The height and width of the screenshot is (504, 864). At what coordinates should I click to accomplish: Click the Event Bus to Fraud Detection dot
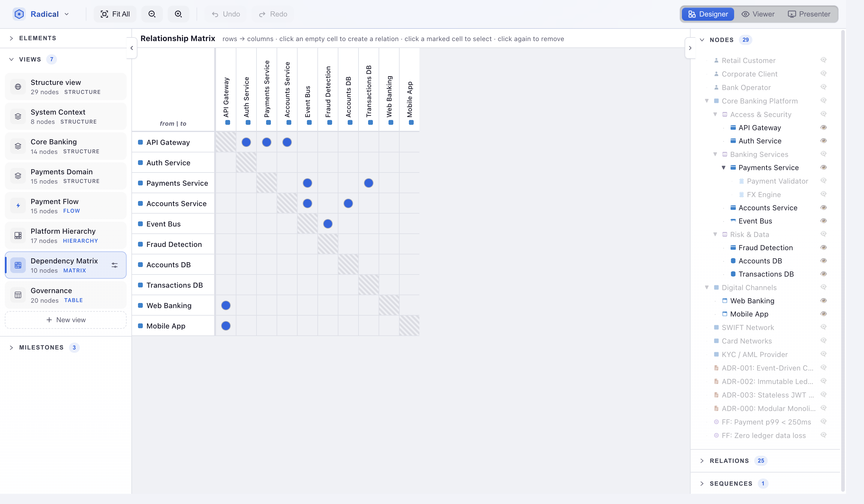click(328, 224)
